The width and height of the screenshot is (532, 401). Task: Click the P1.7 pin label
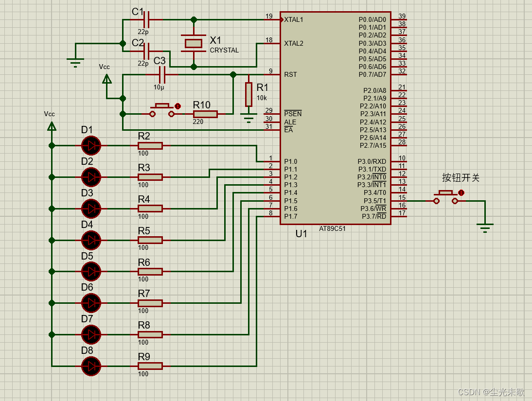[291, 216]
